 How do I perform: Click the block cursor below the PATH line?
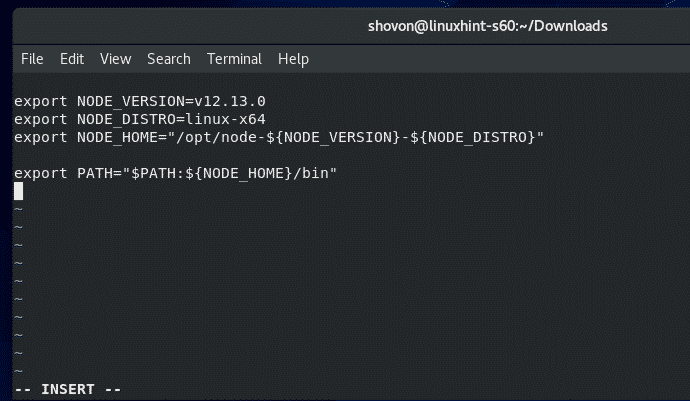click(18, 191)
